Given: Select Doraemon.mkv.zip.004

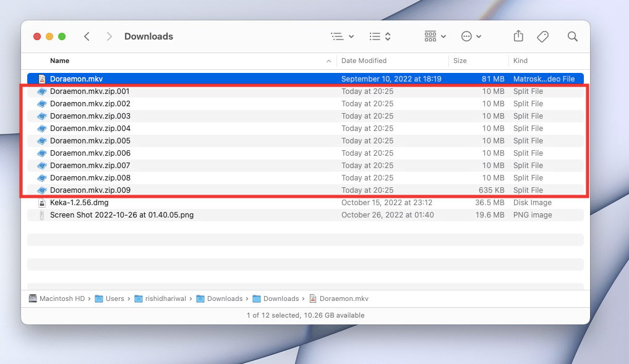Looking at the screenshot, I should pyautogui.click(x=306, y=129).
